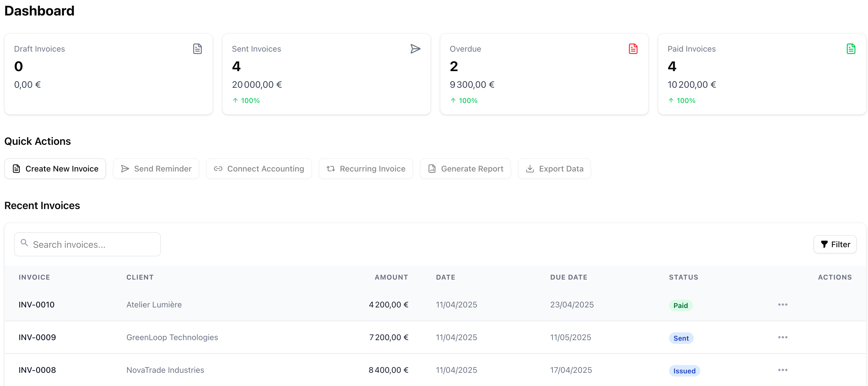The height and width of the screenshot is (386, 868).
Task: Click Connect Accounting quick action
Action: pyautogui.click(x=259, y=169)
